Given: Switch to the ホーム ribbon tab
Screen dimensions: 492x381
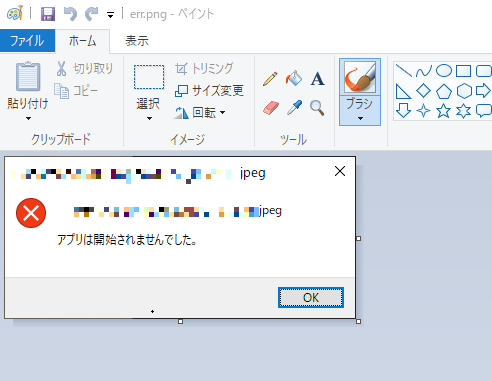Looking at the screenshot, I should coord(82,41).
